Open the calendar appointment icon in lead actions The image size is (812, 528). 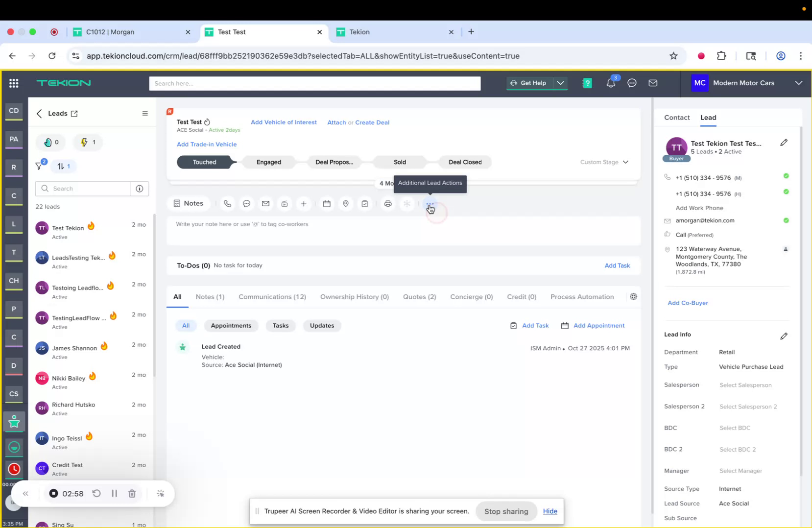(x=327, y=203)
